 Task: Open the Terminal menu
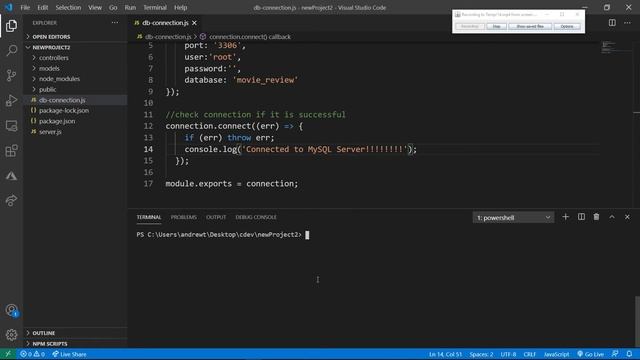coord(155,7)
